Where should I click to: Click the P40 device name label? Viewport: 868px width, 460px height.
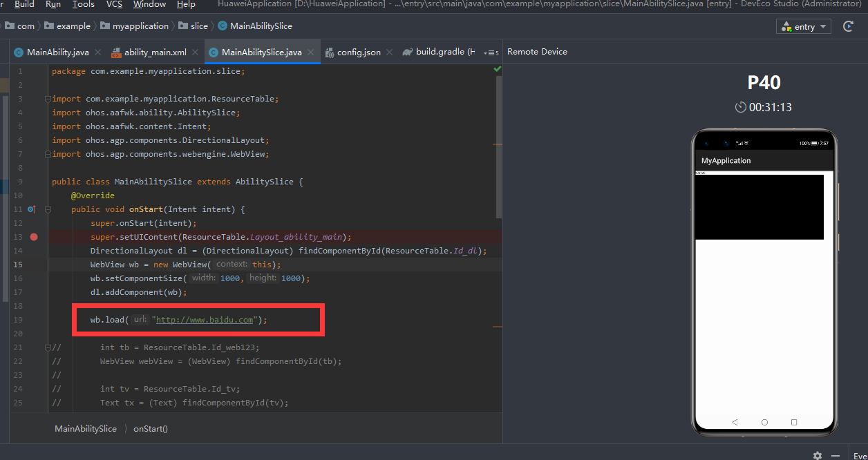point(764,83)
